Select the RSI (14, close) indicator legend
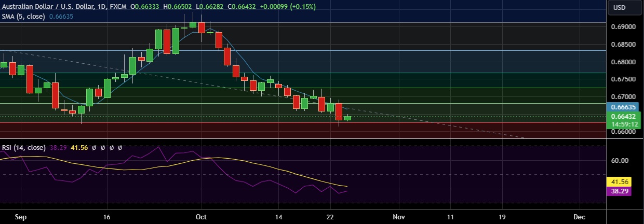The image size is (644, 224). pos(23,148)
